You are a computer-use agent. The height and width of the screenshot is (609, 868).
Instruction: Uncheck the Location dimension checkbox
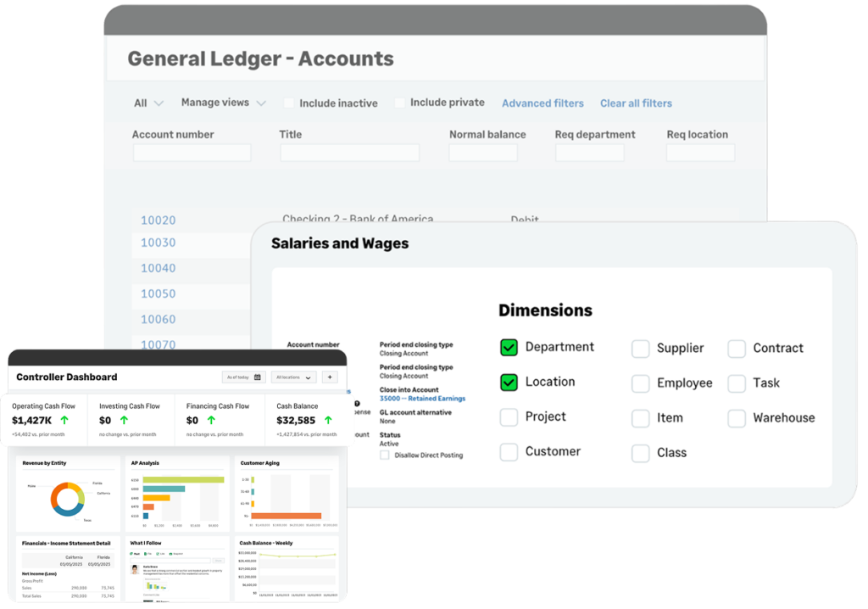pos(509,383)
